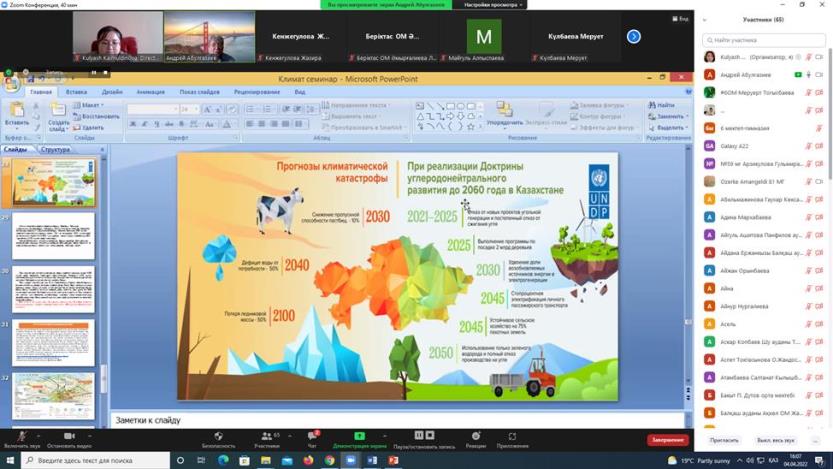The height and width of the screenshot is (469, 833).
Task: Collapse participants panel chevron
Action: click(x=704, y=20)
